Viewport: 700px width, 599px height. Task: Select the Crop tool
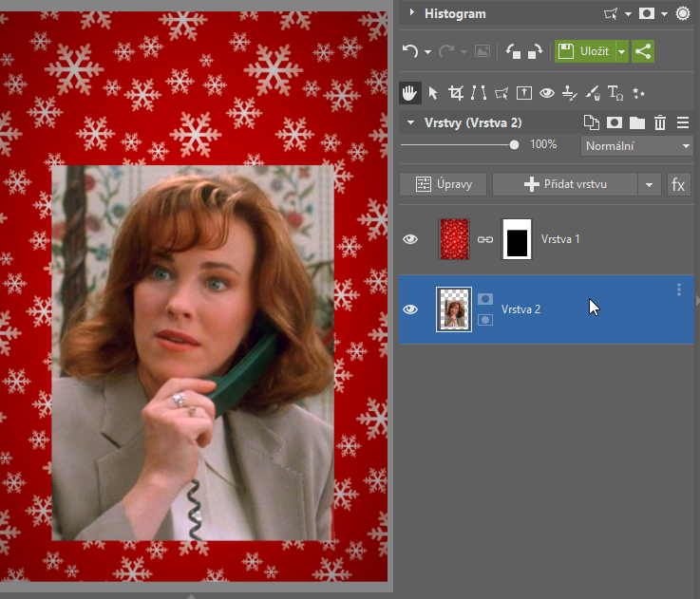point(456,93)
